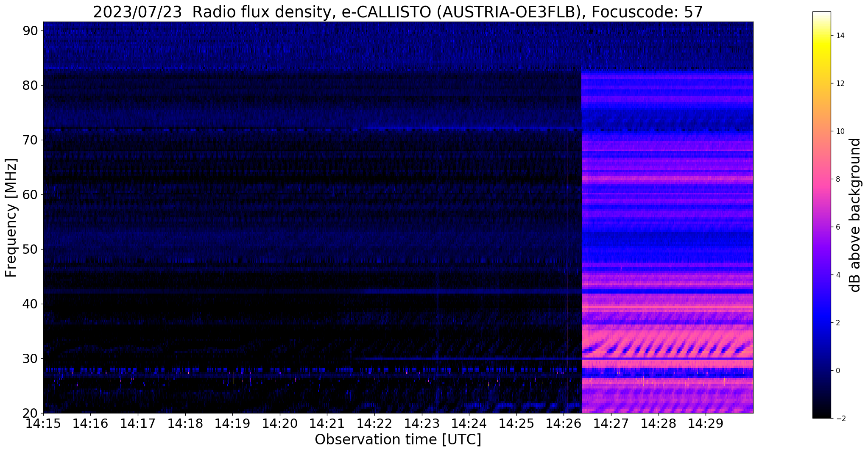868x452 pixels.
Task: Click the 14:20 time tick label
Action: tap(280, 423)
